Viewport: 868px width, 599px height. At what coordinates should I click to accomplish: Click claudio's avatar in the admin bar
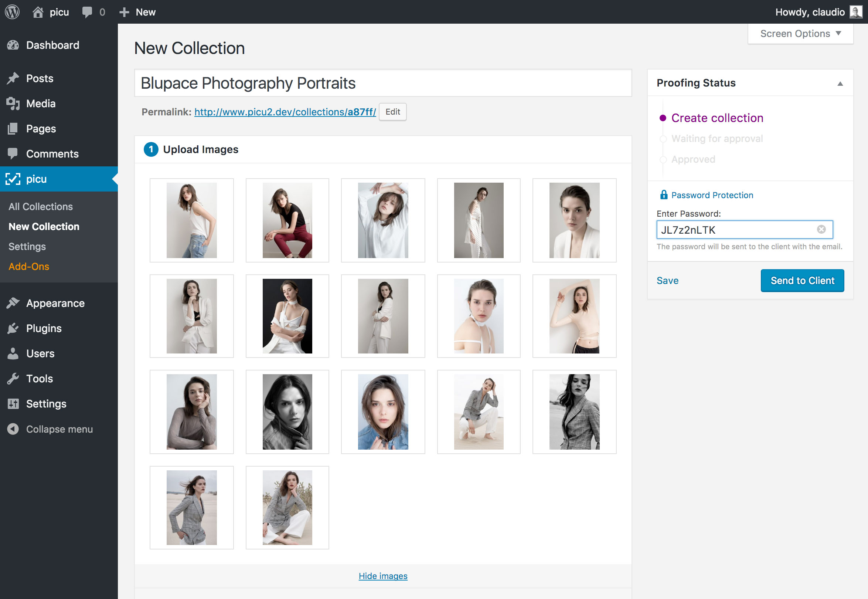[x=856, y=12]
